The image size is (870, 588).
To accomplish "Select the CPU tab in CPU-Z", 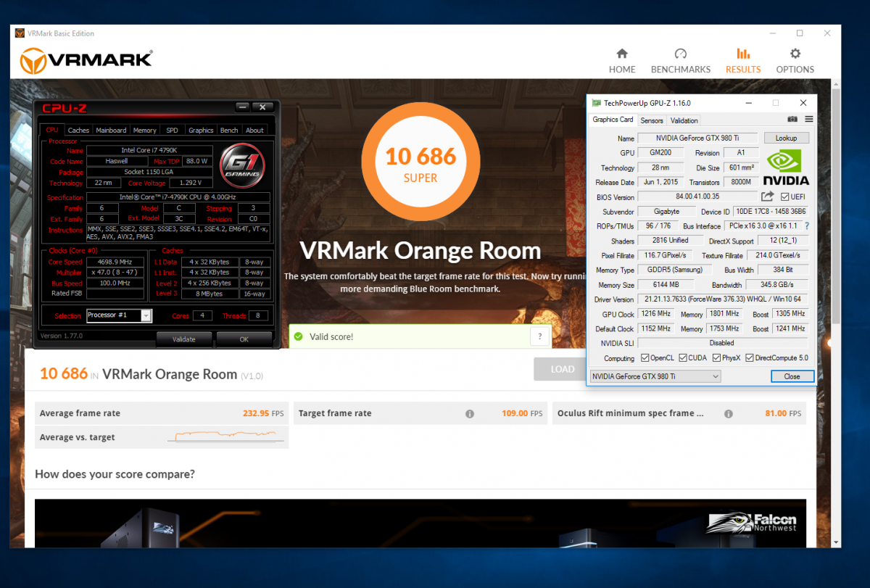I will tap(52, 130).
